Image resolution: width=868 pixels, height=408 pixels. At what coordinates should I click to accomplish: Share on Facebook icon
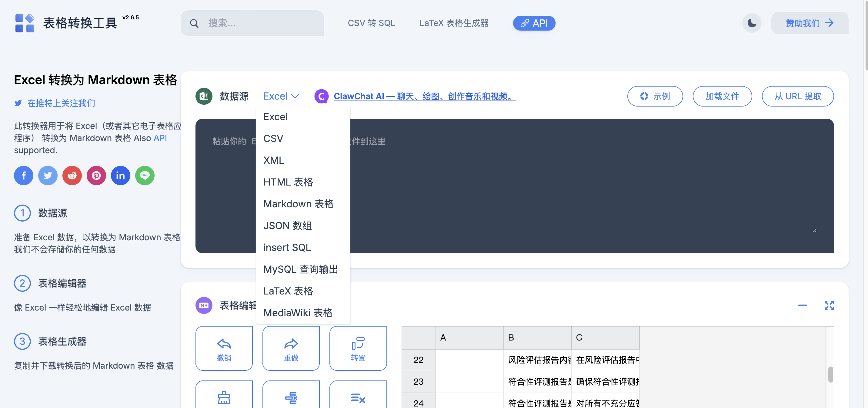tap(24, 175)
